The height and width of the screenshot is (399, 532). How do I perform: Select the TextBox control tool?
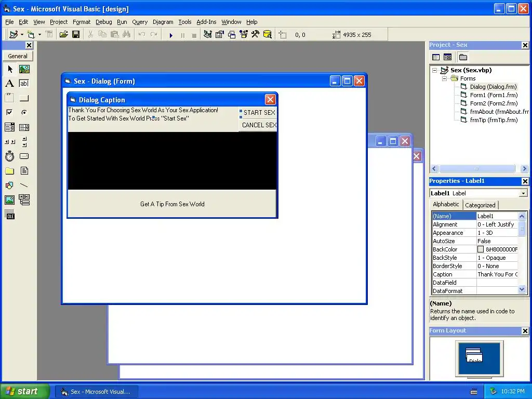24,84
